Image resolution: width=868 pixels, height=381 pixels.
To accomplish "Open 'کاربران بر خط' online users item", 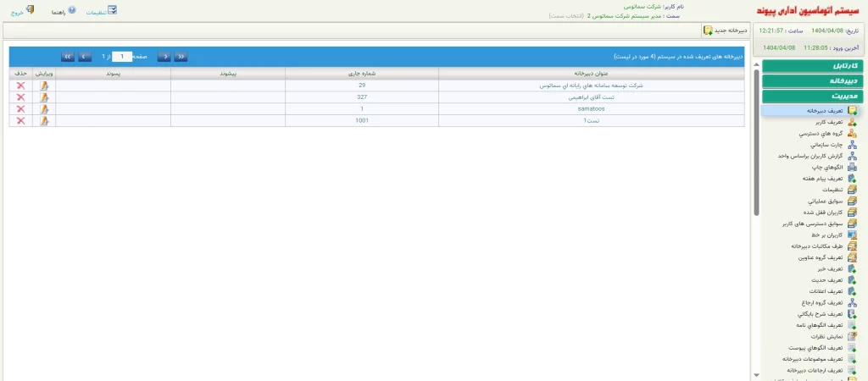I will (834, 235).
